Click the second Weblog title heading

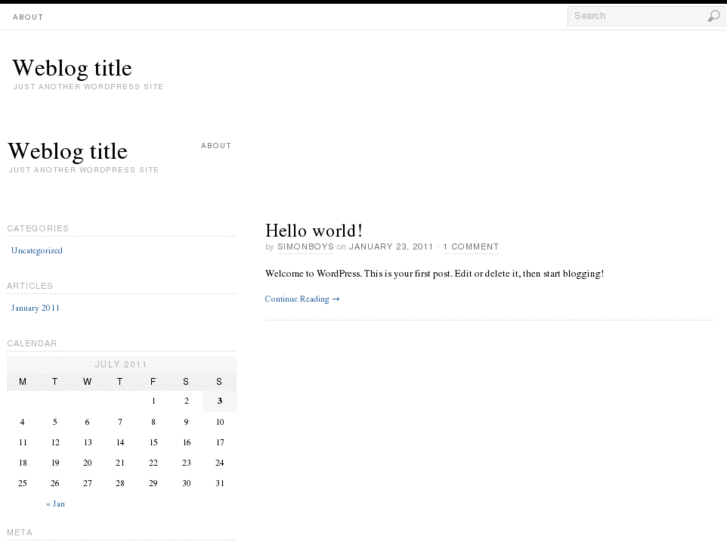point(68,151)
